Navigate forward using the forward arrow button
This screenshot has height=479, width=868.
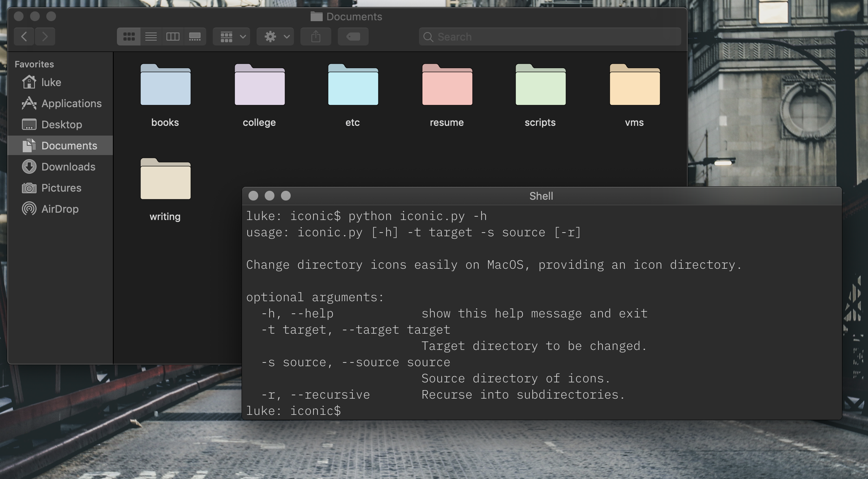[x=45, y=37]
